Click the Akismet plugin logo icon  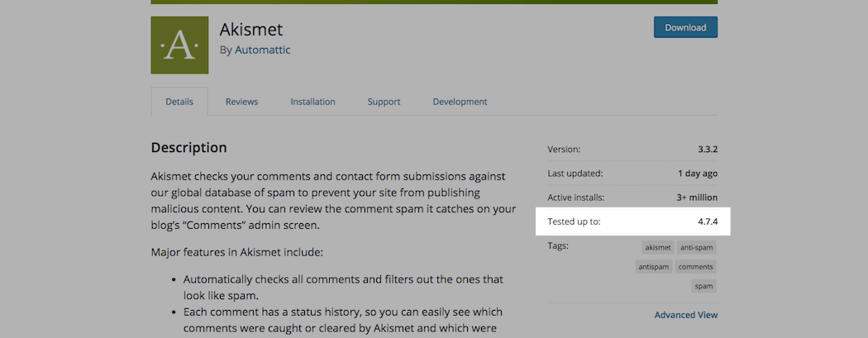(179, 45)
